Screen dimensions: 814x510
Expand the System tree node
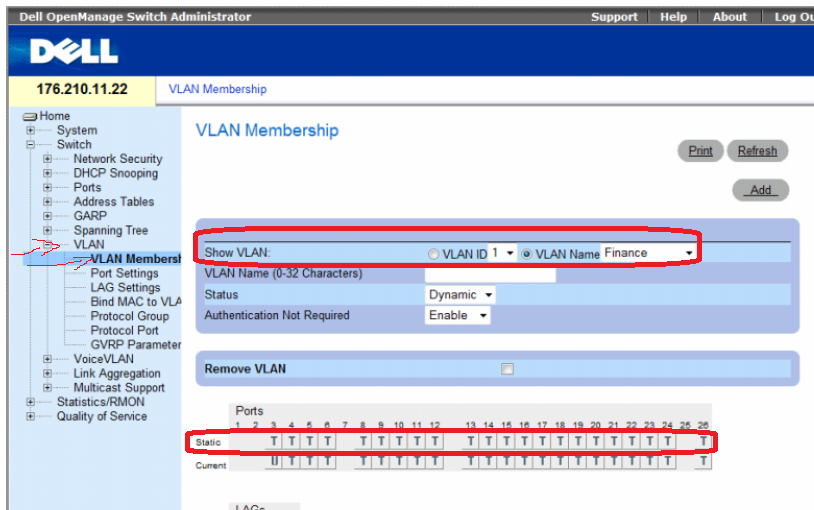click(31, 130)
